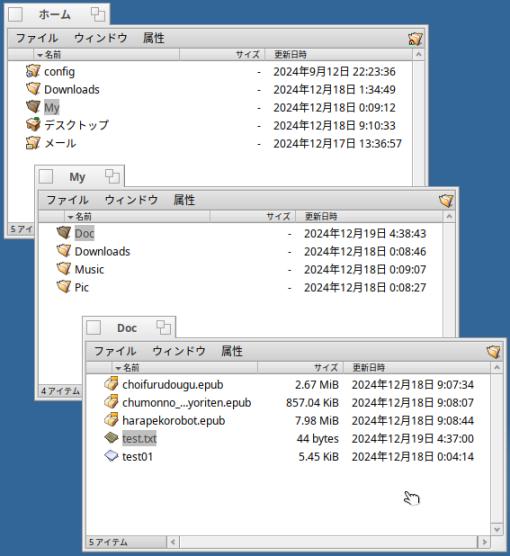Open 属性 menu in My window
This screenshot has height=556, width=510.
[184, 200]
